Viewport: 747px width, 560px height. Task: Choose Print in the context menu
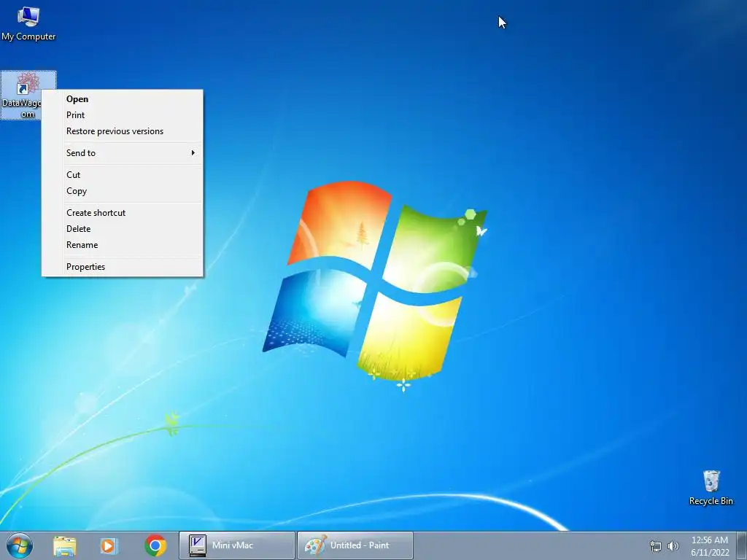click(123, 115)
